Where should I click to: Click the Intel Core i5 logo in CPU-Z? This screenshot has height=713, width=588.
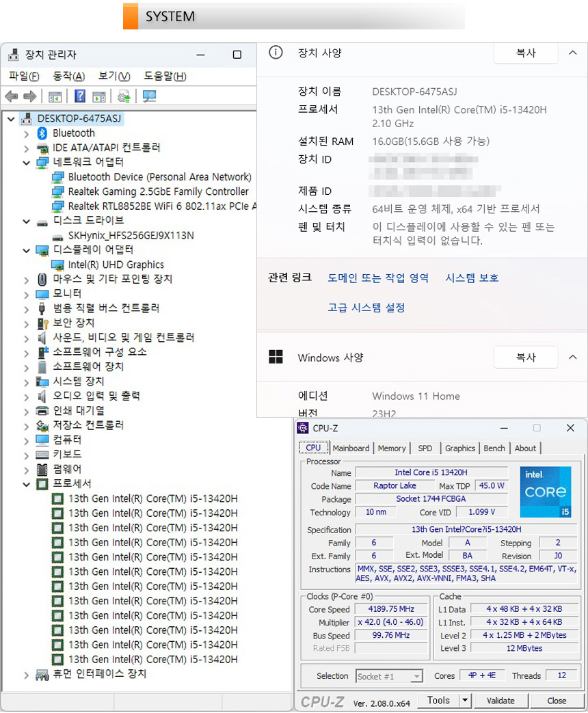point(545,492)
